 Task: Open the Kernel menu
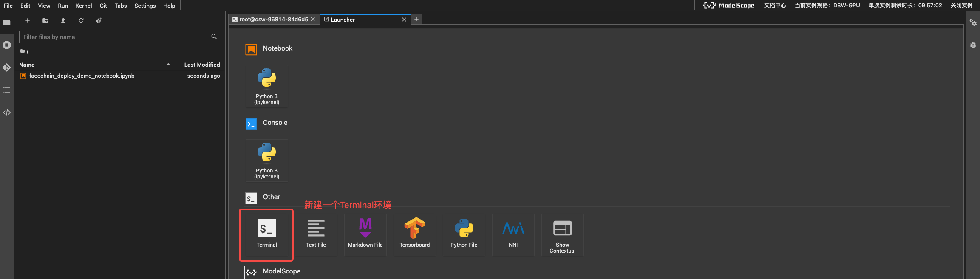click(x=84, y=6)
